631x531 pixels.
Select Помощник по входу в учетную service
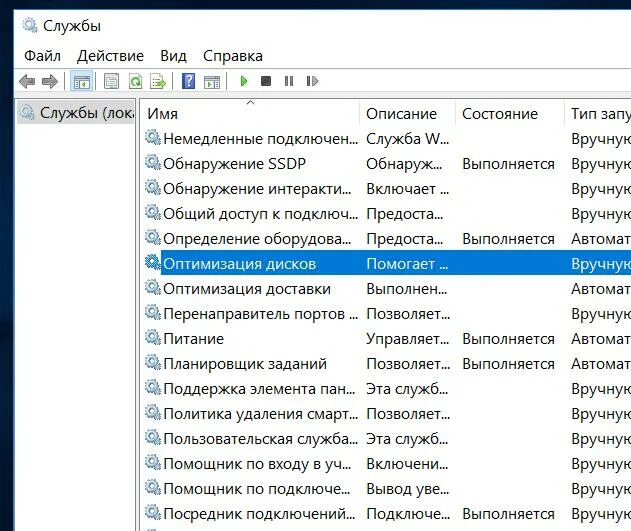point(388,463)
